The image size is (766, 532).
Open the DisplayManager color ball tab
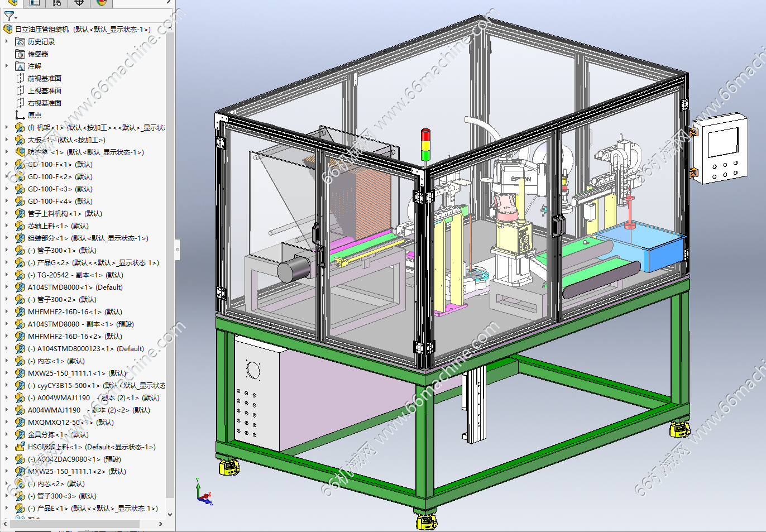(x=102, y=3)
